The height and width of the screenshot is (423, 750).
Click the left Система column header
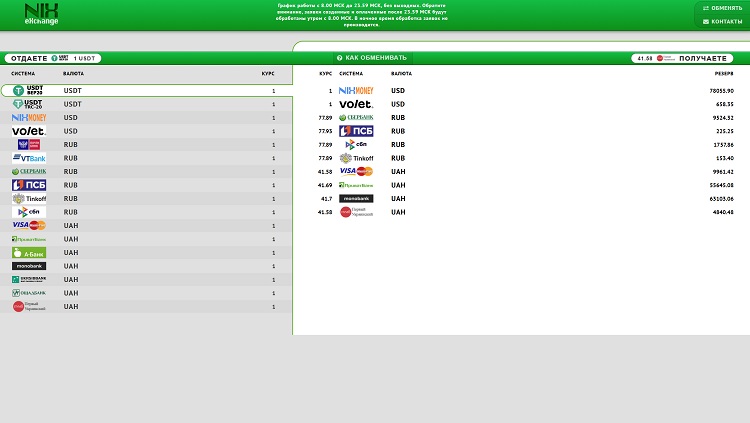pos(23,73)
